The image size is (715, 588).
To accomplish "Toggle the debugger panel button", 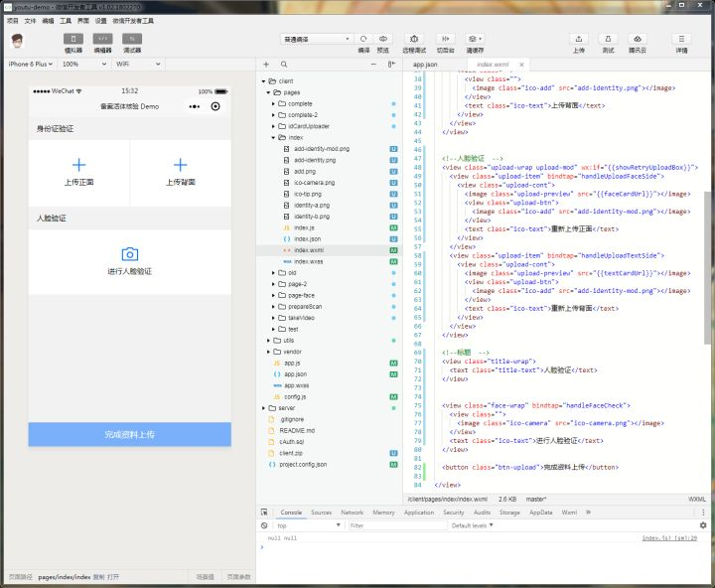I will pyautogui.click(x=132, y=39).
